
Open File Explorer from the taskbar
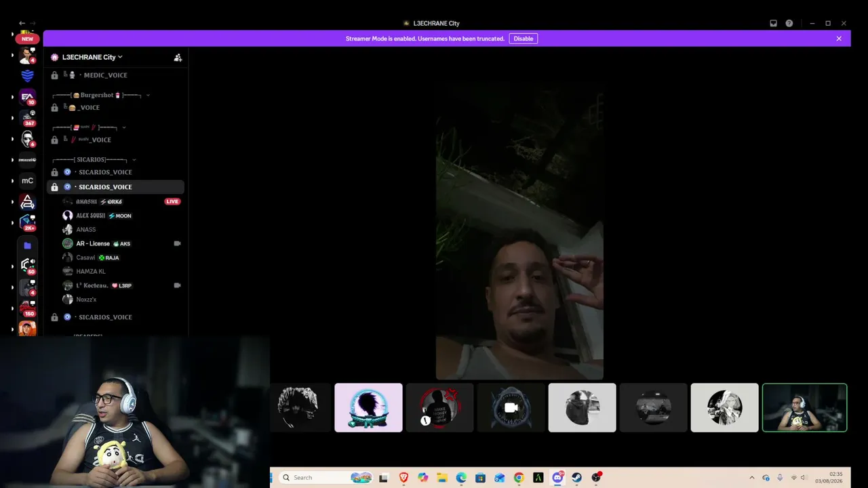[x=442, y=478]
